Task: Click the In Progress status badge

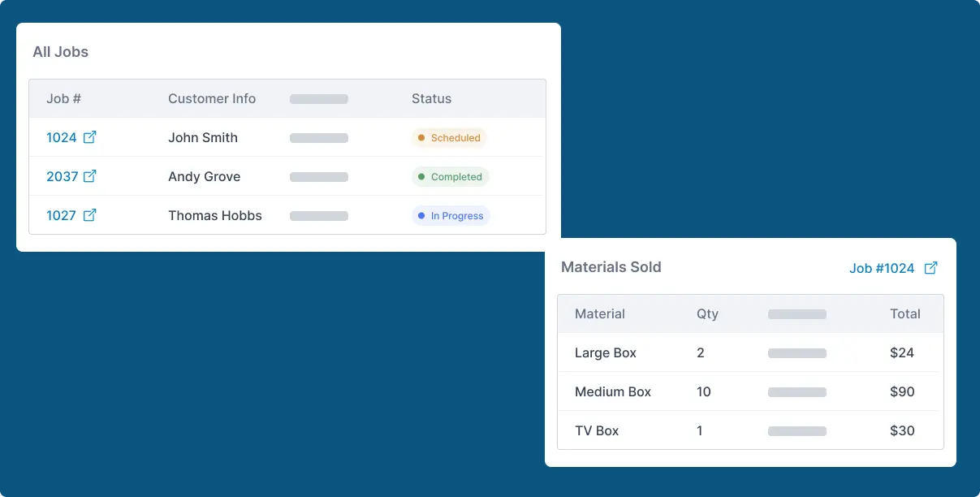Action: tap(451, 216)
